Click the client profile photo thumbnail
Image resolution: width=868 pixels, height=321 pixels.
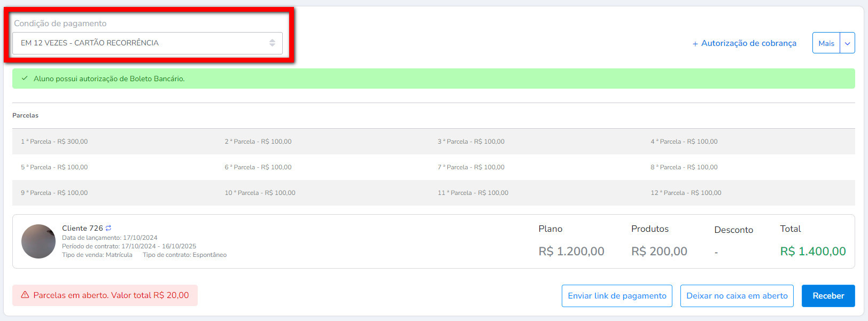tap(38, 241)
